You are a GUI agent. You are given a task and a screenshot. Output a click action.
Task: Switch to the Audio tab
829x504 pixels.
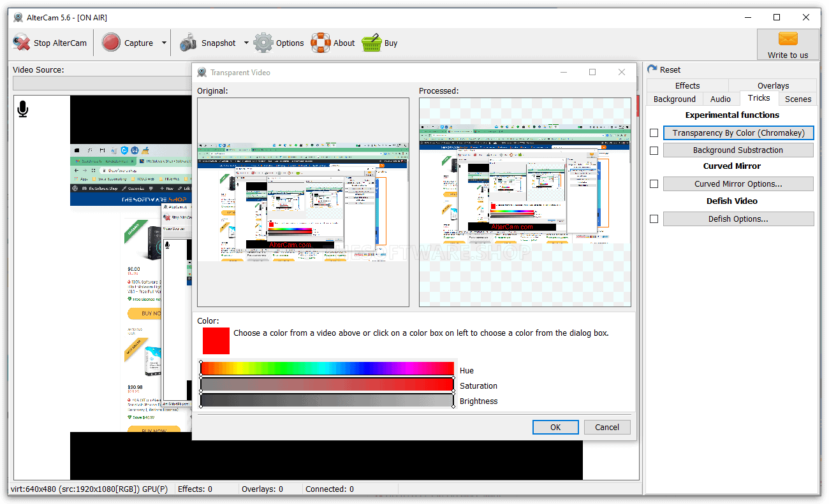[x=721, y=99]
